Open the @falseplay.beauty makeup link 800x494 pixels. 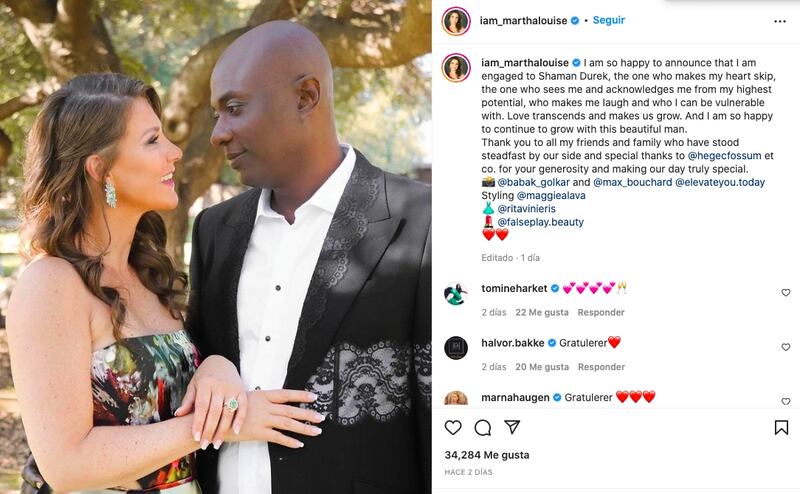coord(541,222)
